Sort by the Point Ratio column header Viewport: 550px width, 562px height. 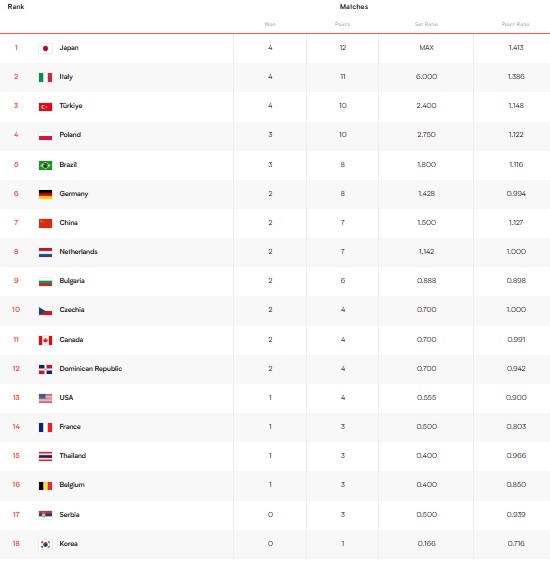click(516, 24)
